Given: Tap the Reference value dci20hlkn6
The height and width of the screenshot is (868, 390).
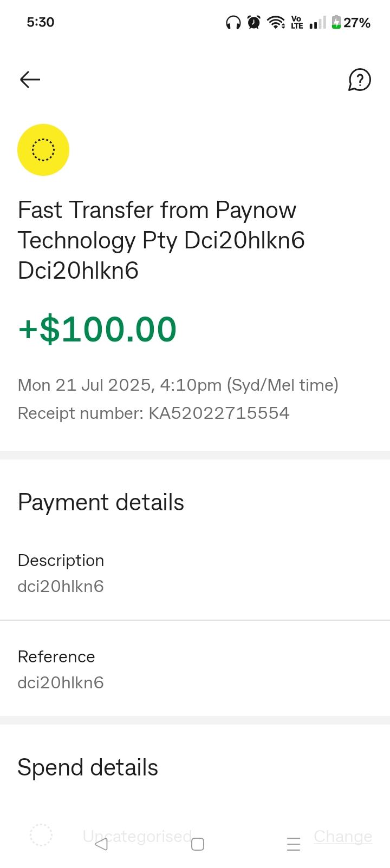Looking at the screenshot, I should tap(61, 683).
